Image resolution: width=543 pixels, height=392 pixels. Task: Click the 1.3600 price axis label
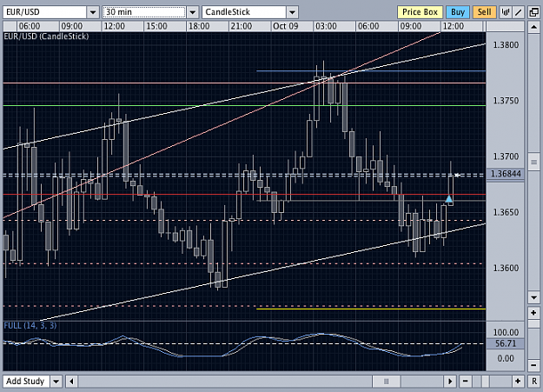click(x=506, y=269)
